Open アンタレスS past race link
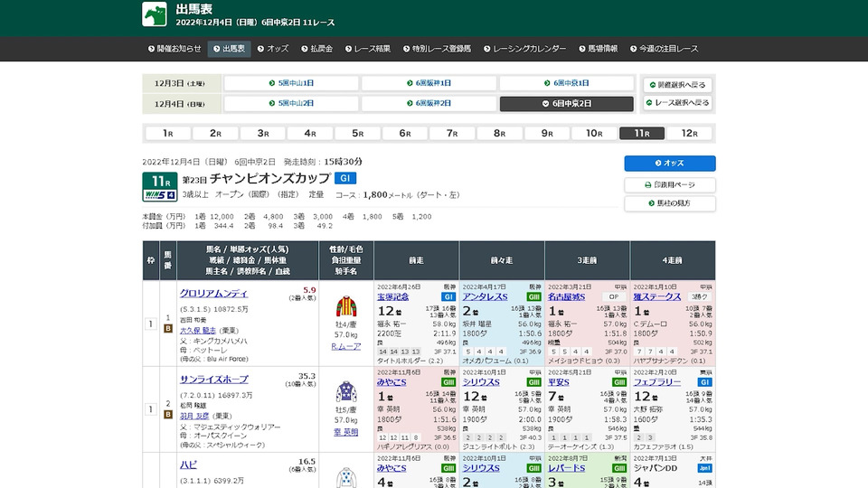 click(485, 297)
